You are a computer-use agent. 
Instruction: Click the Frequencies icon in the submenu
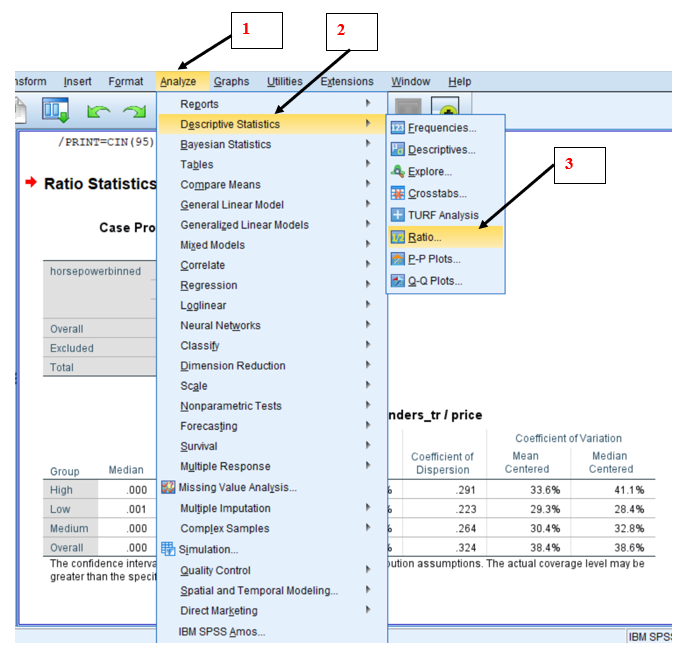397,128
